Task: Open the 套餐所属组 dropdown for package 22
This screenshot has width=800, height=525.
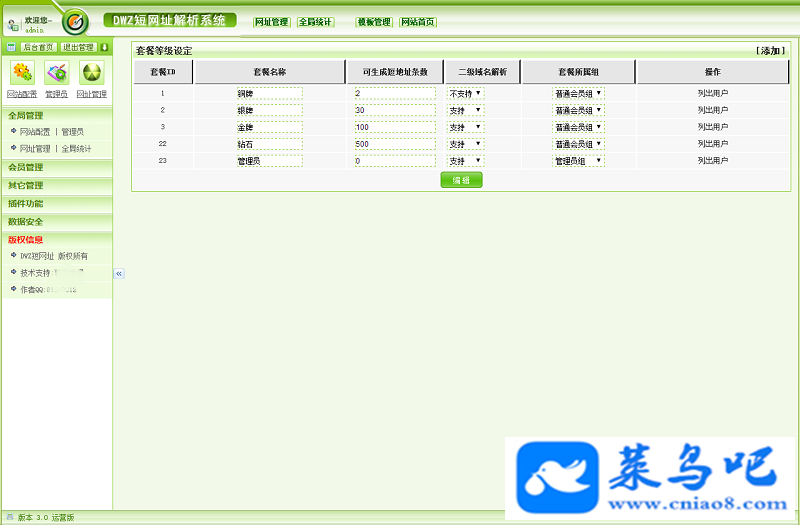Action: click(x=578, y=144)
